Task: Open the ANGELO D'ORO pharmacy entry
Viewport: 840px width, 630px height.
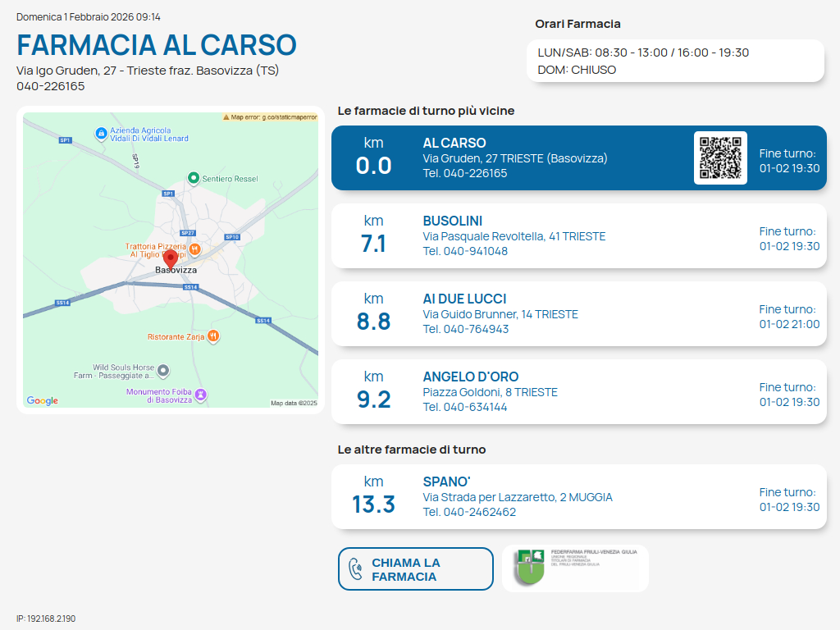Action: (578, 392)
